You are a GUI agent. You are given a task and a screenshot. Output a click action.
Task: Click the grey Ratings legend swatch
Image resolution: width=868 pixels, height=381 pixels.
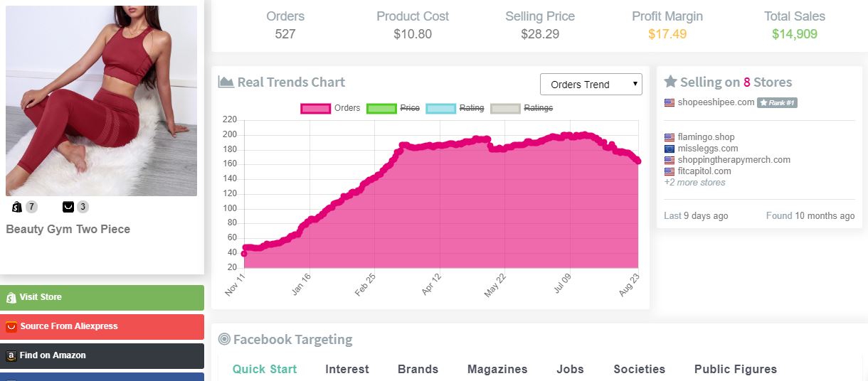pyautogui.click(x=506, y=108)
